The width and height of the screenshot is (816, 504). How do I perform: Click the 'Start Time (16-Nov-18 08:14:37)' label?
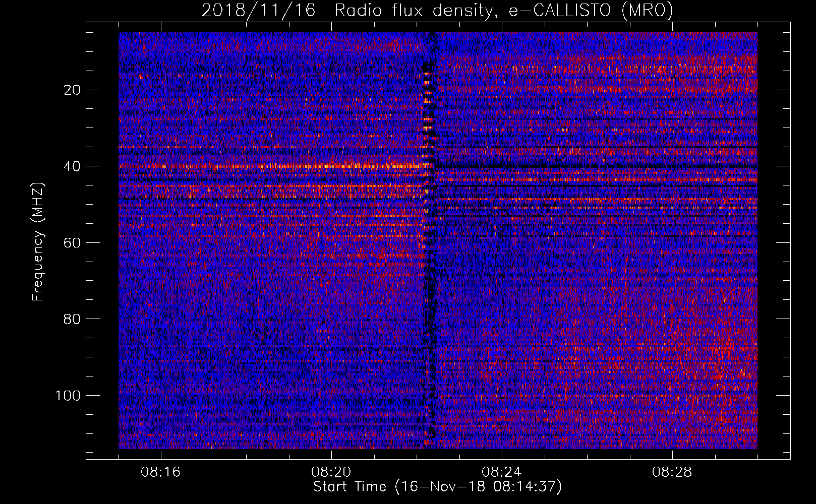pyautogui.click(x=437, y=487)
